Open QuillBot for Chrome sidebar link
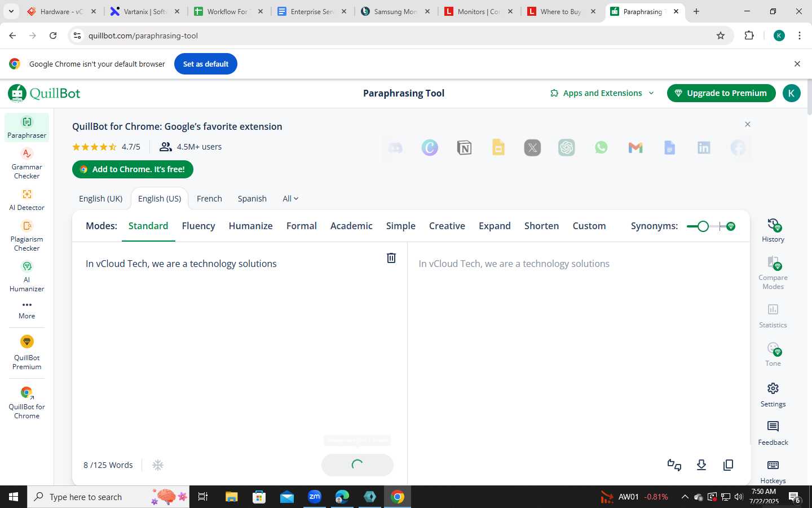812x508 pixels. (x=27, y=403)
